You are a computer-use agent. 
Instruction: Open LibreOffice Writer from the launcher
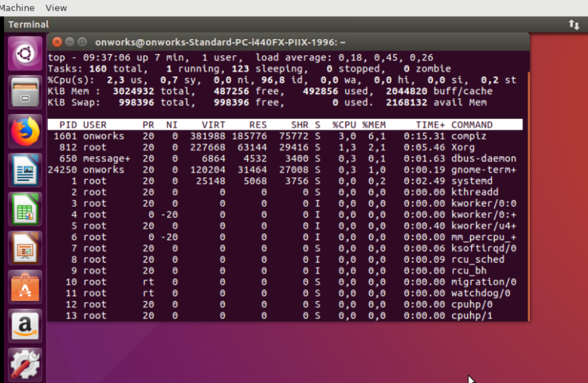(25, 171)
